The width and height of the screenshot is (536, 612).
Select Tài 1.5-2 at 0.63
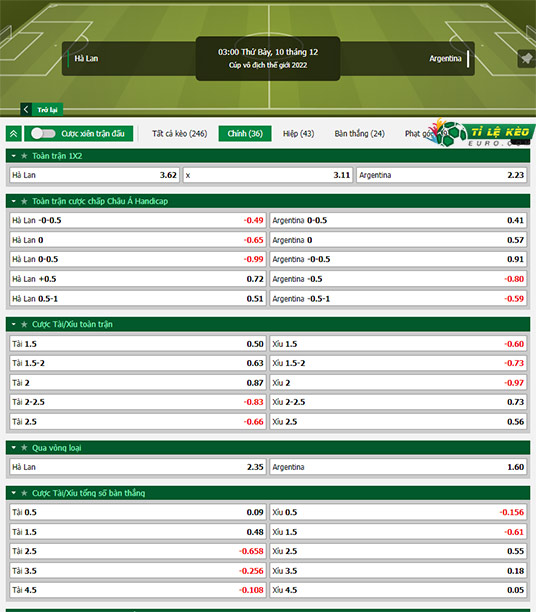(x=137, y=363)
